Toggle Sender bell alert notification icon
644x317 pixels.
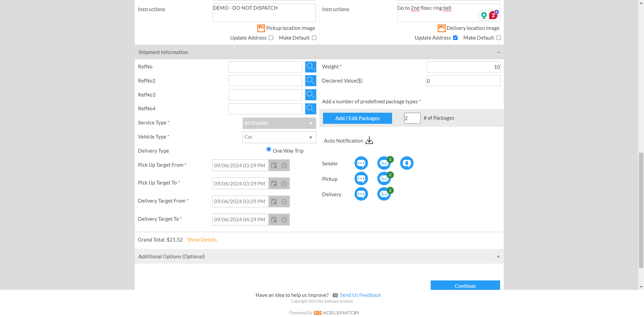[x=407, y=163]
